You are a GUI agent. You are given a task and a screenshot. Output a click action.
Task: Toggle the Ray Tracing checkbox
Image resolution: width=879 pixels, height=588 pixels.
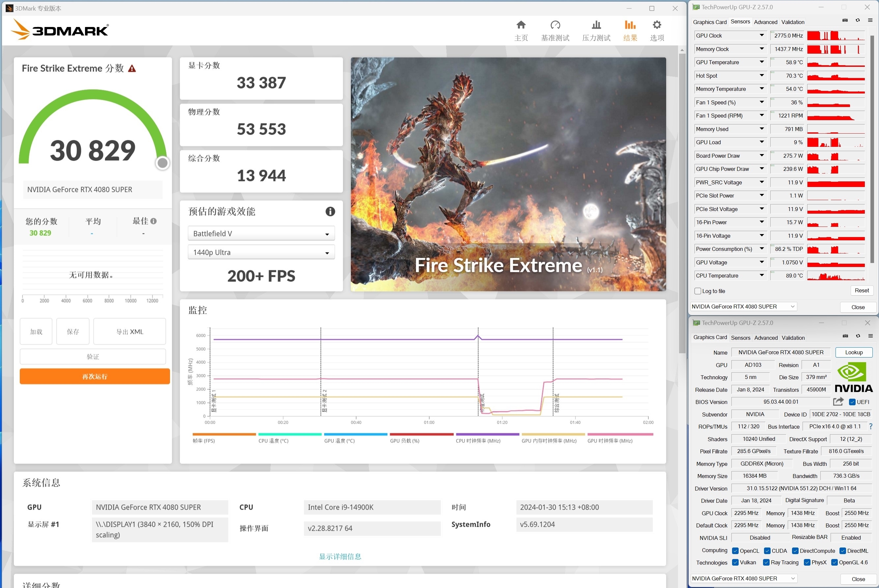[x=766, y=563]
